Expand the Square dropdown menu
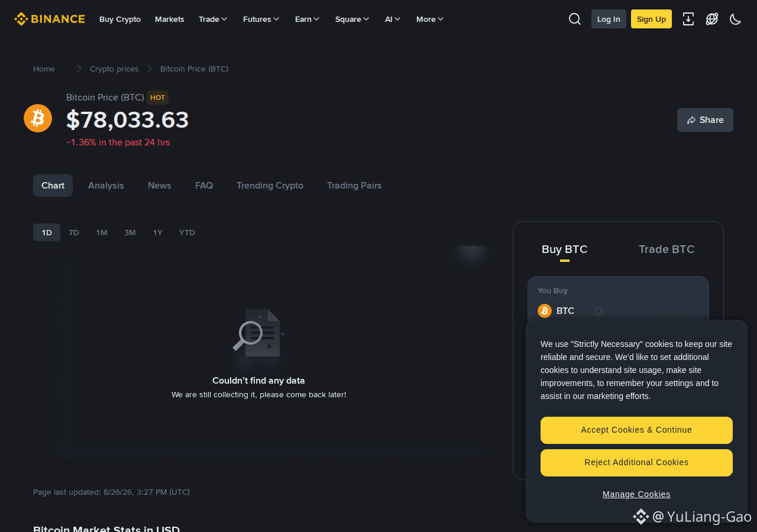757x532 pixels. [x=352, y=19]
